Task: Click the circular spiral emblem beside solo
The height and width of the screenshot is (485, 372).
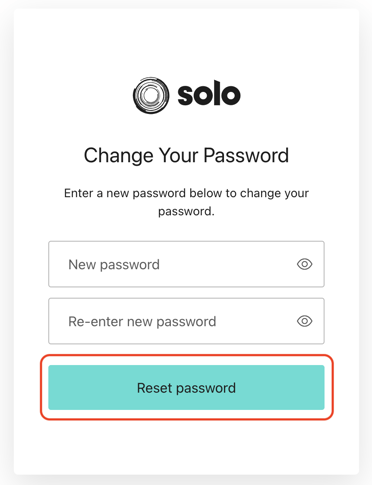Action: pyautogui.click(x=151, y=95)
